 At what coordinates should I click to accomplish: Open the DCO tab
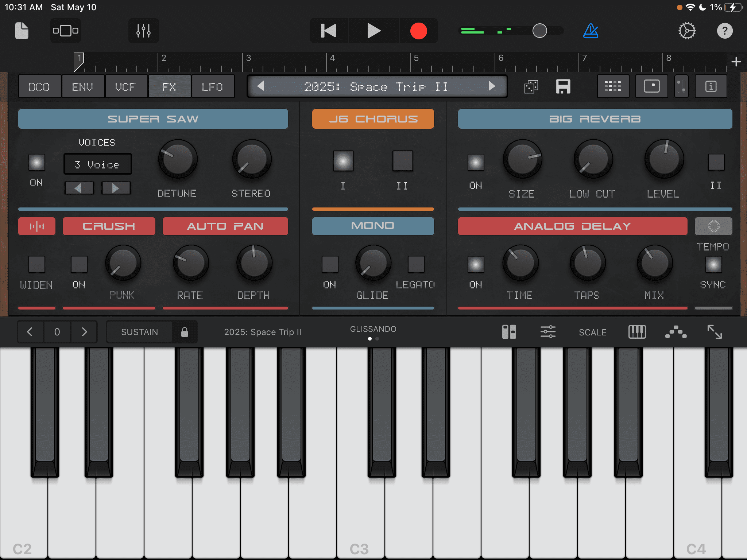(39, 87)
